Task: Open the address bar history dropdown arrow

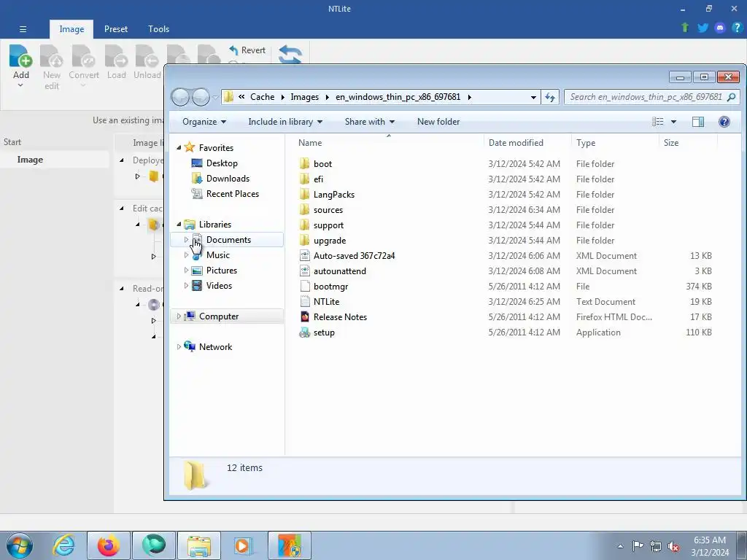Action: [533, 97]
